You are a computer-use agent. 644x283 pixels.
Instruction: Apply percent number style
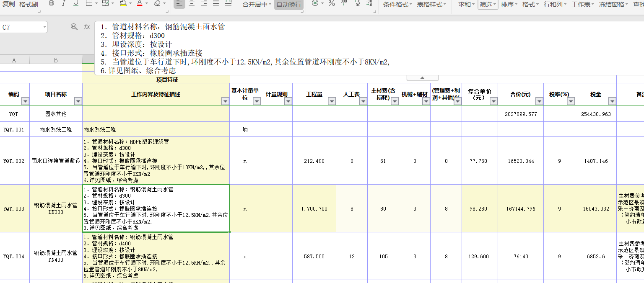click(x=331, y=3)
